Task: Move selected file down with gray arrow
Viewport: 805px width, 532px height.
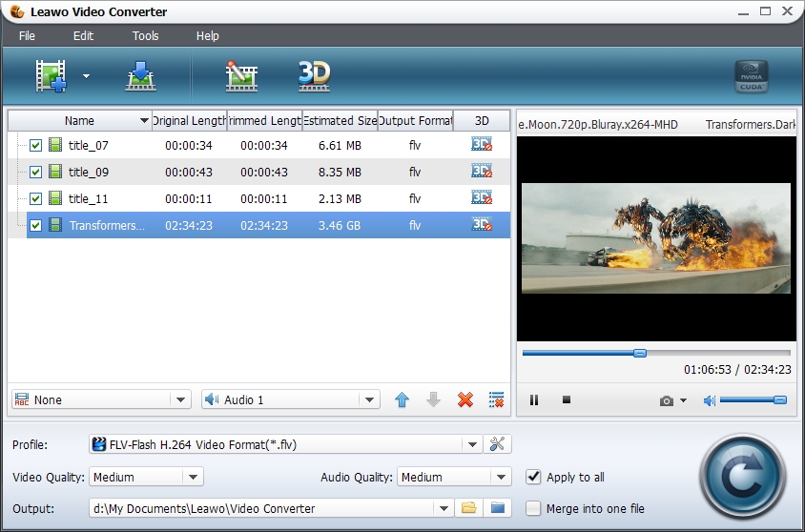Action: pos(433,399)
